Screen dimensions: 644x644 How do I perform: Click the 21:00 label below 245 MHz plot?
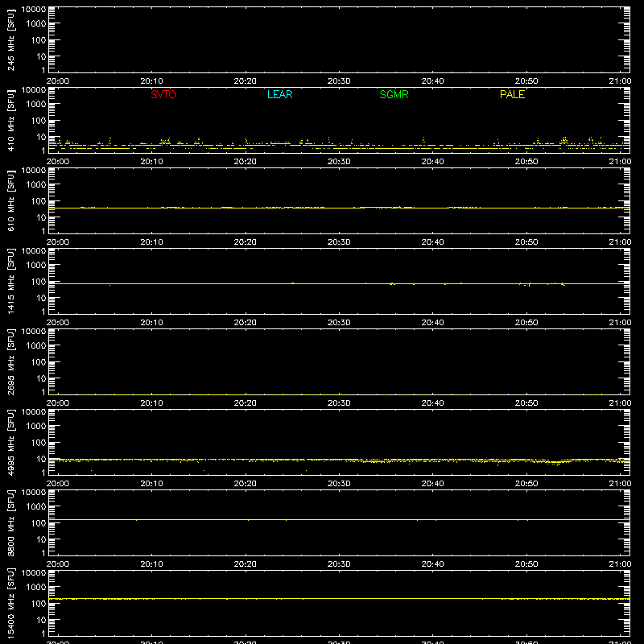coord(620,81)
